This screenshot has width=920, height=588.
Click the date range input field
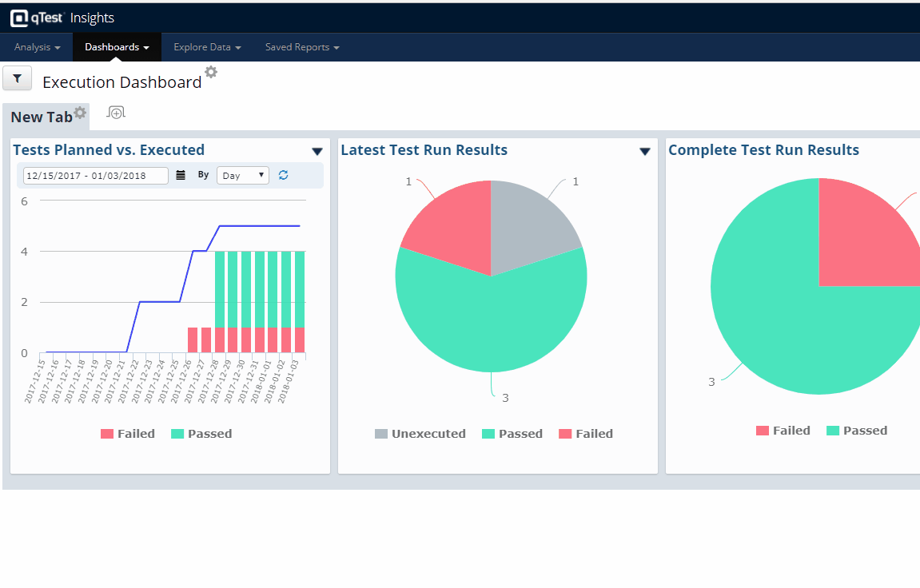pos(95,175)
